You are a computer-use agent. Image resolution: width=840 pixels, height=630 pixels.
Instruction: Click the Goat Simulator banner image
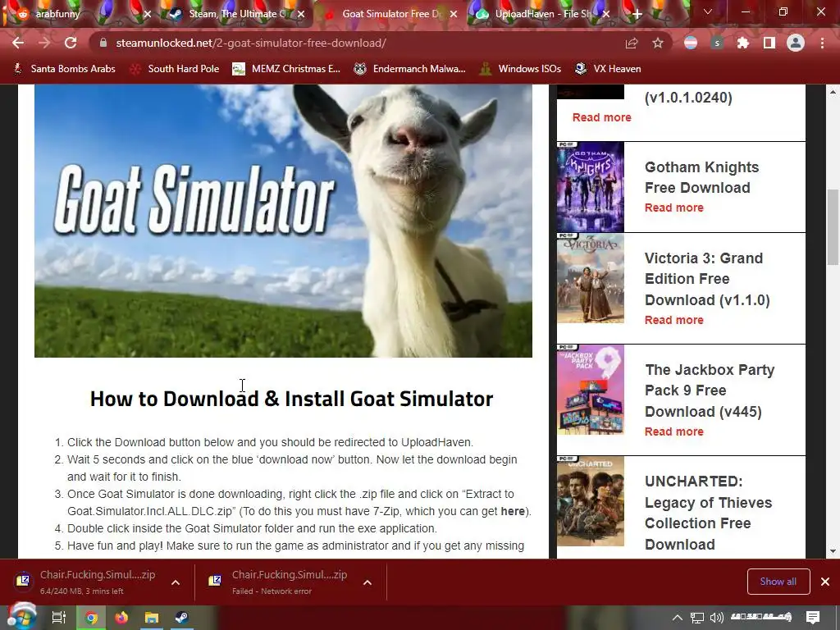tap(283, 221)
